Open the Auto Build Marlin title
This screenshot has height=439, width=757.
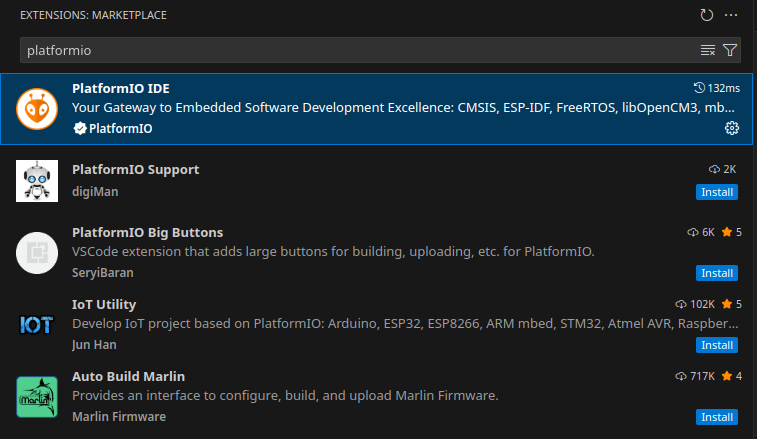tap(128, 376)
